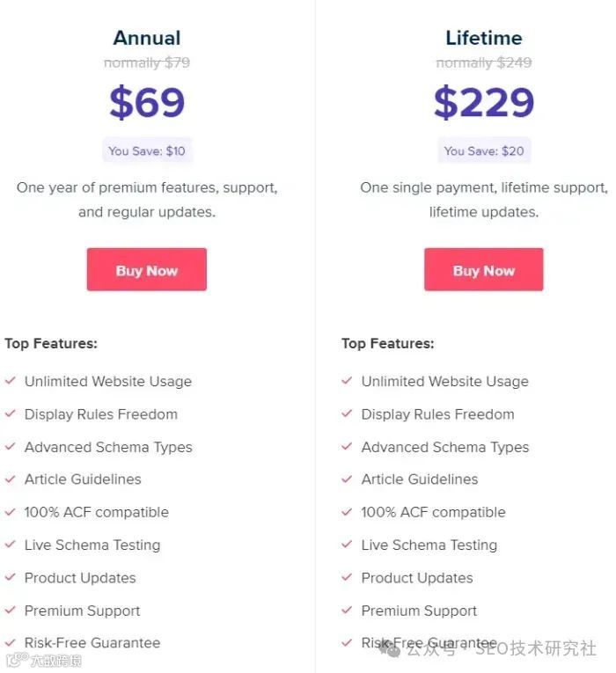The image size is (616, 673).
Task: Click Risk-Free Guarantee in Annual features
Action: pos(92,643)
